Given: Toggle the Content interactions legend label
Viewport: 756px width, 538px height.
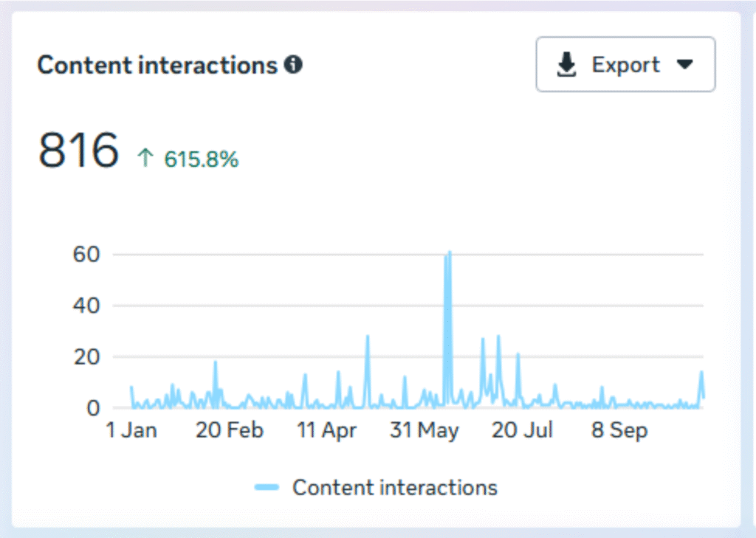Looking at the screenshot, I should 395,487.
